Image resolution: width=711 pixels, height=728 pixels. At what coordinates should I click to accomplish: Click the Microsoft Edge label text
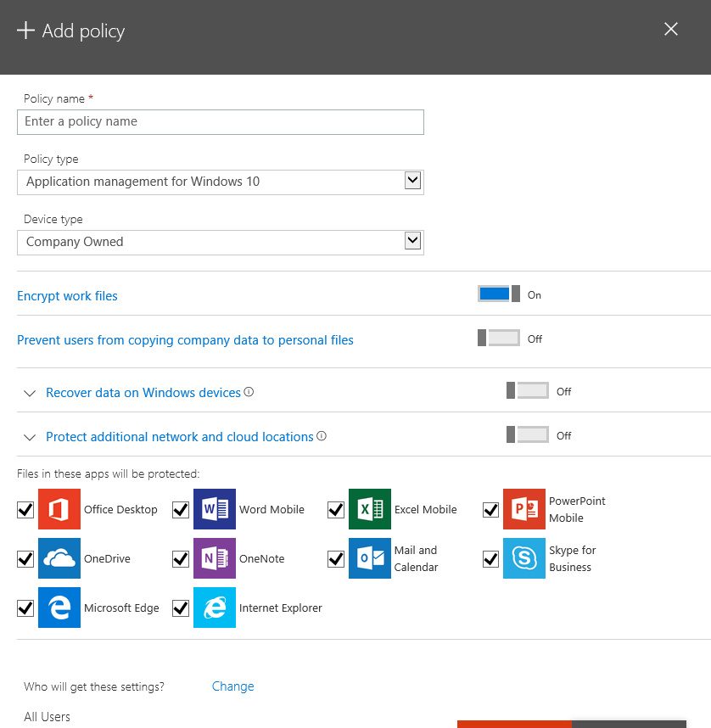[x=121, y=608]
